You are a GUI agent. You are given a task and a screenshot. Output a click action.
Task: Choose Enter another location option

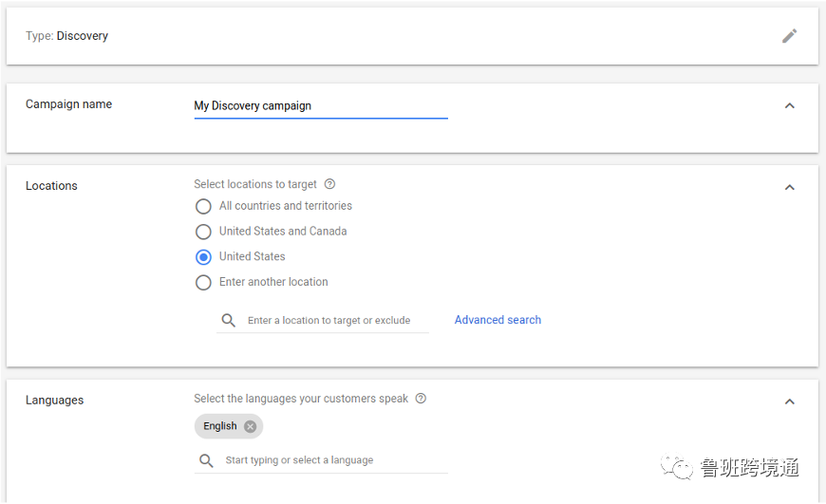tap(203, 283)
